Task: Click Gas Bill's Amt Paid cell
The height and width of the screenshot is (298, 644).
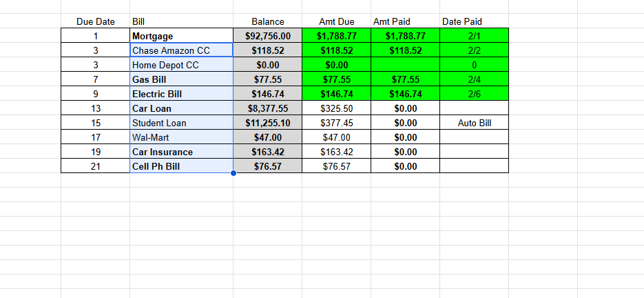Action: coord(406,79)
